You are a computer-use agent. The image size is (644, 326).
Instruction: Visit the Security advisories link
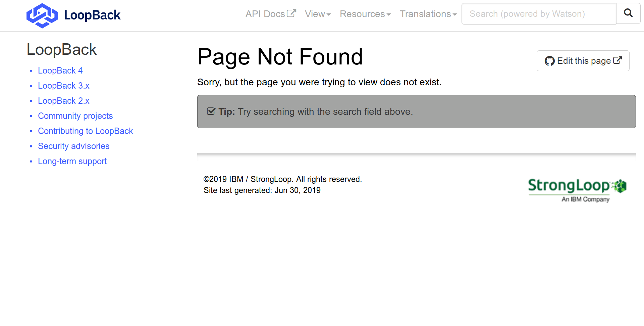[73, 146]
